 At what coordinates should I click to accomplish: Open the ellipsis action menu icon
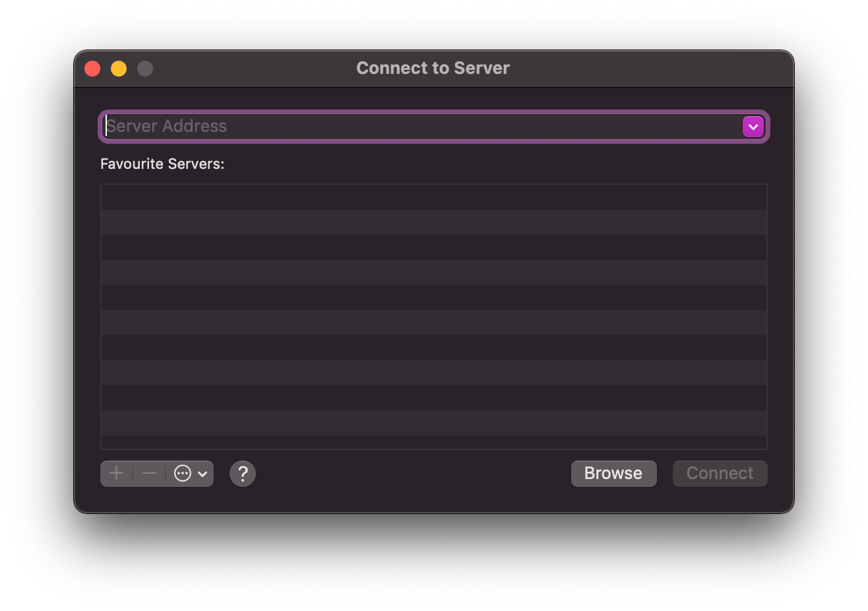point(183,473)
